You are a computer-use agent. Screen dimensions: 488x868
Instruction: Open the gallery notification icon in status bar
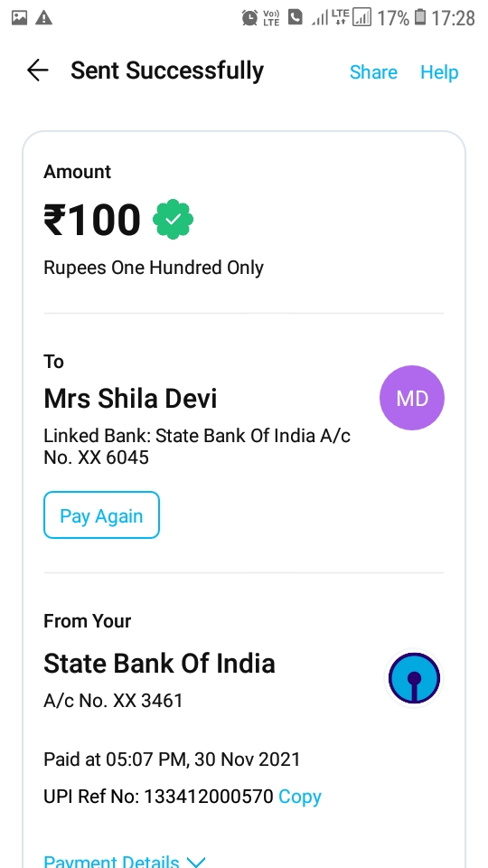(19, 18)
